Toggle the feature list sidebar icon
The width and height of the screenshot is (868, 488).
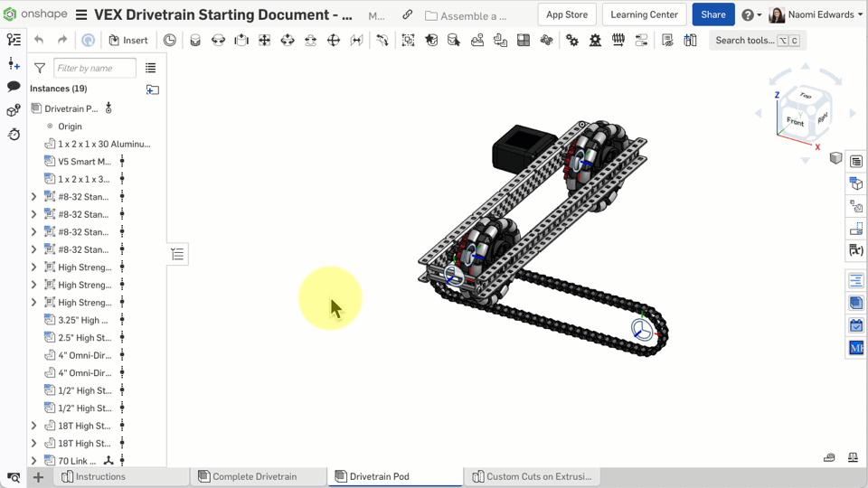(14, 40)
